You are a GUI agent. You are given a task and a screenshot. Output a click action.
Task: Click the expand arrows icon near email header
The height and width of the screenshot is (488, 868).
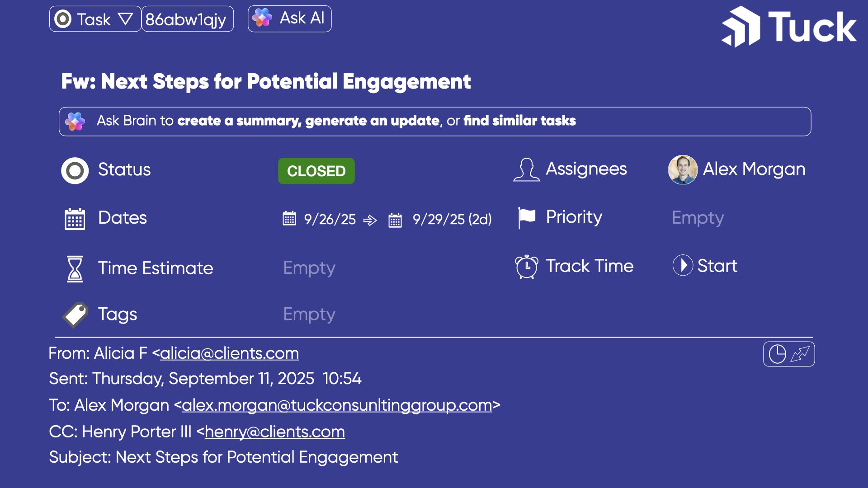click(x=800, y=354)
